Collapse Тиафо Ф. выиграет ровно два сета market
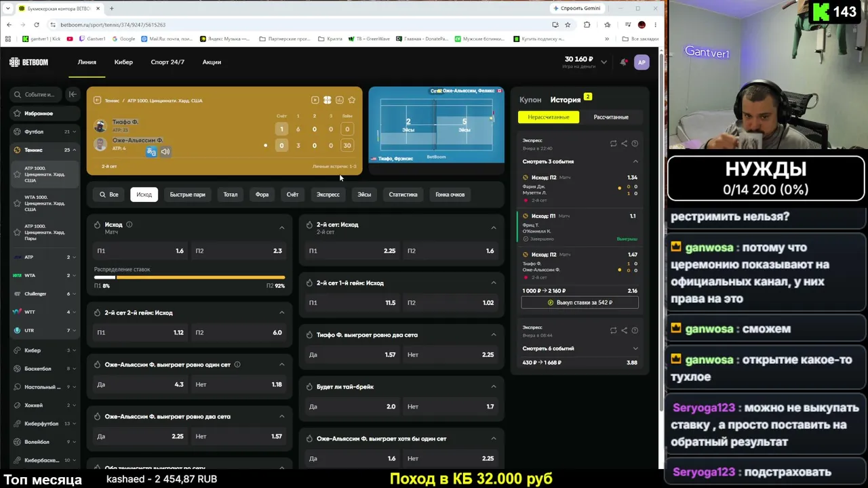Screen dimensions: 868x488 pyautogui.click(x=493, y=335)
